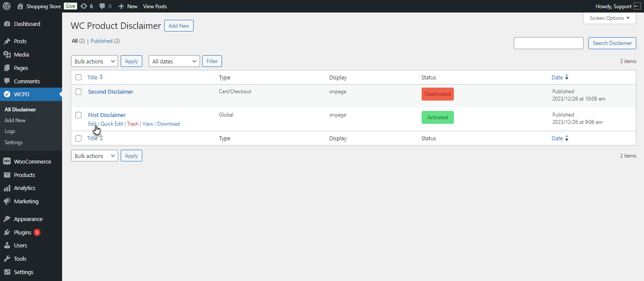The height and width of the screenshot is (281, 644).
Task: Open Plugins in the sidebar
Action: (31, 232)
